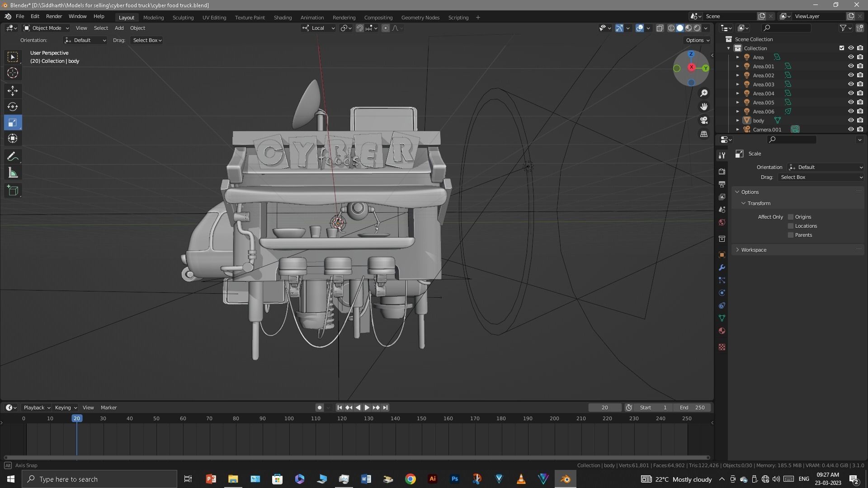The image size is (868, 488).
Task: Open the viewport Add menu
Action: (x=119, y=28)
